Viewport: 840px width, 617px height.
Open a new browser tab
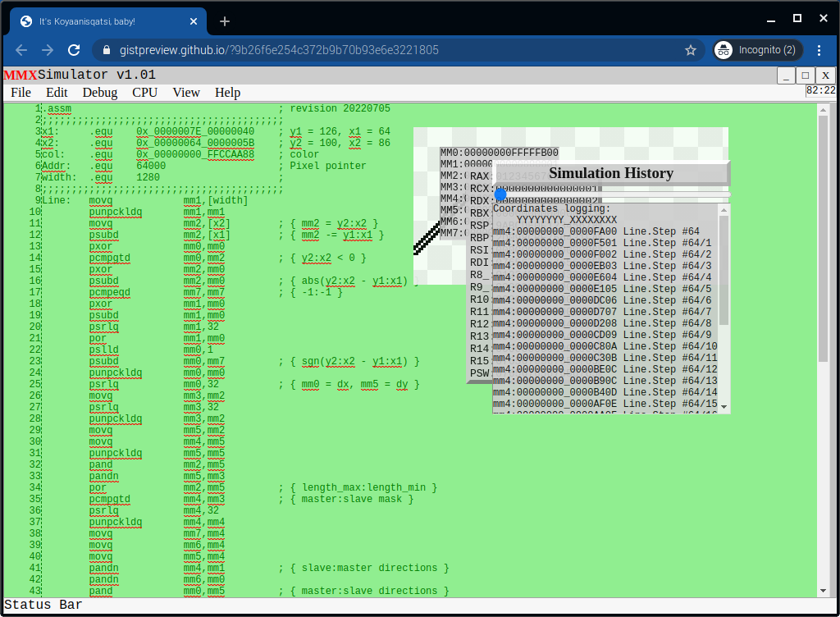[225, 21]
